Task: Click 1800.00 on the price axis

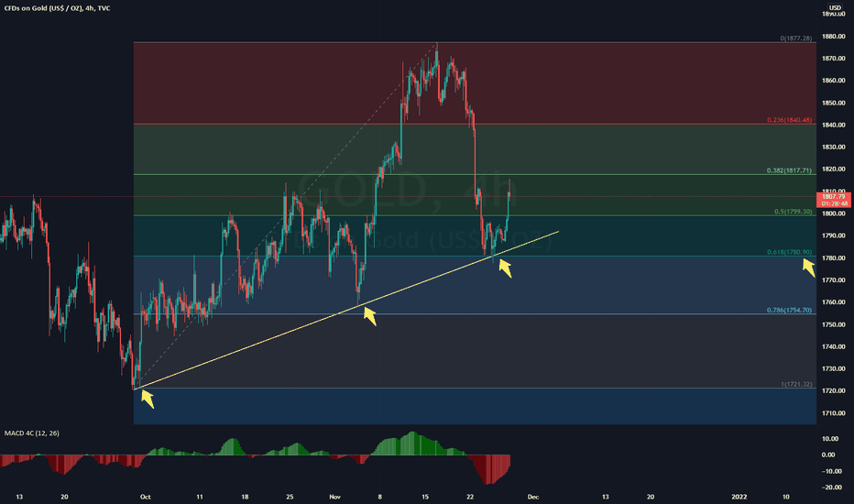Action: 833,214
